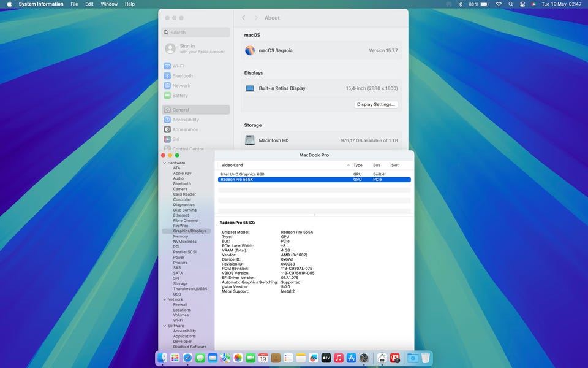Open the Window menu

(109, 4)
